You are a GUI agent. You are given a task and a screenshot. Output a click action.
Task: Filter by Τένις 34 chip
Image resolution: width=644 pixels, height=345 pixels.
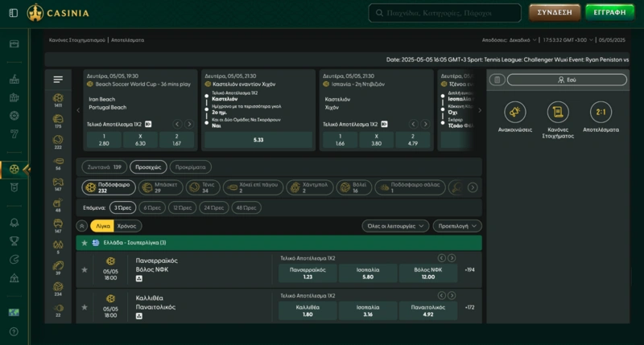click(x=203, y=187)
